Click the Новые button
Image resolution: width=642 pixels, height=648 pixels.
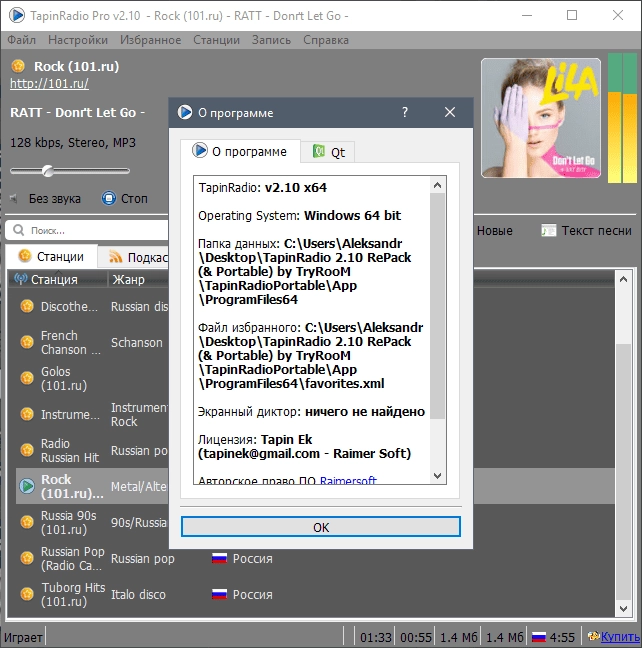[x=494, y=231]
